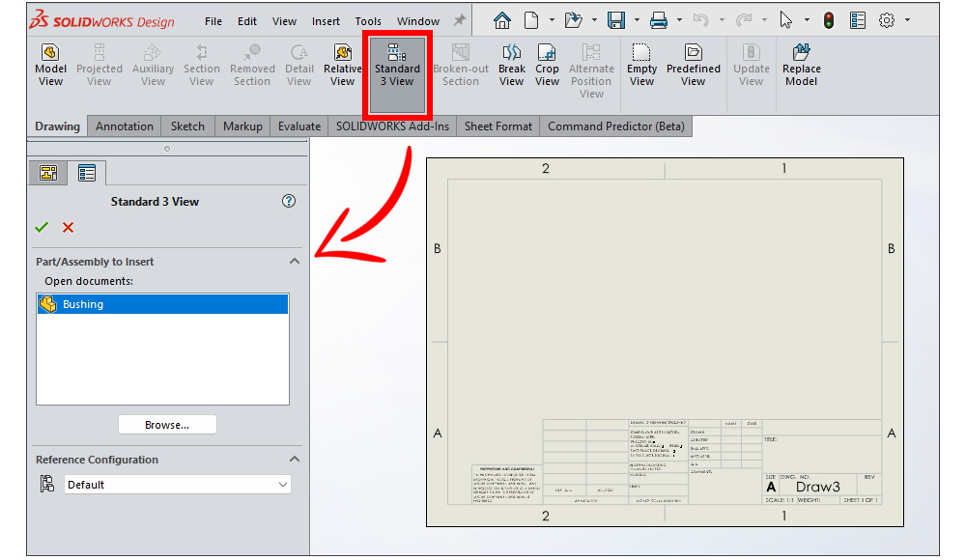This screenshot has height=560, width=966.
Task: Select the Detail View tool
Action: tap(298, 65)
